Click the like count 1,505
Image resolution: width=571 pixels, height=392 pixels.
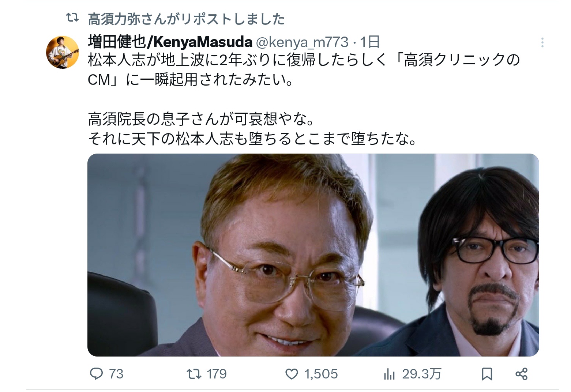coord(321,374)
